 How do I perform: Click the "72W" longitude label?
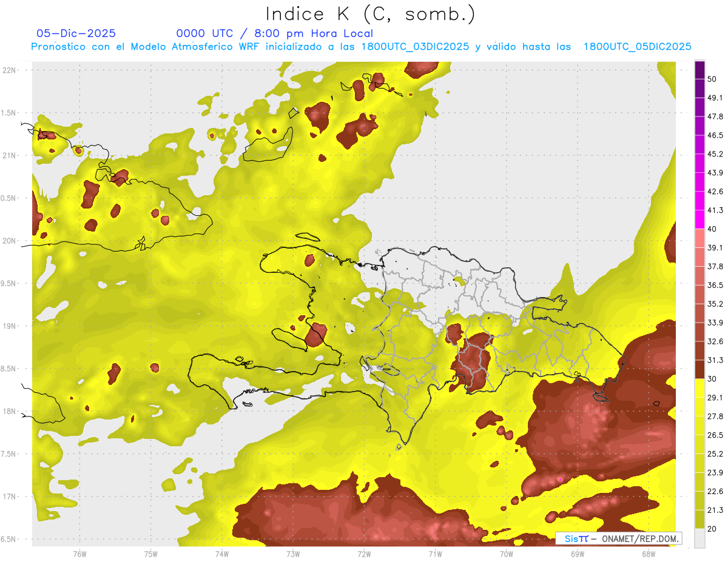[x=364, y=554]
